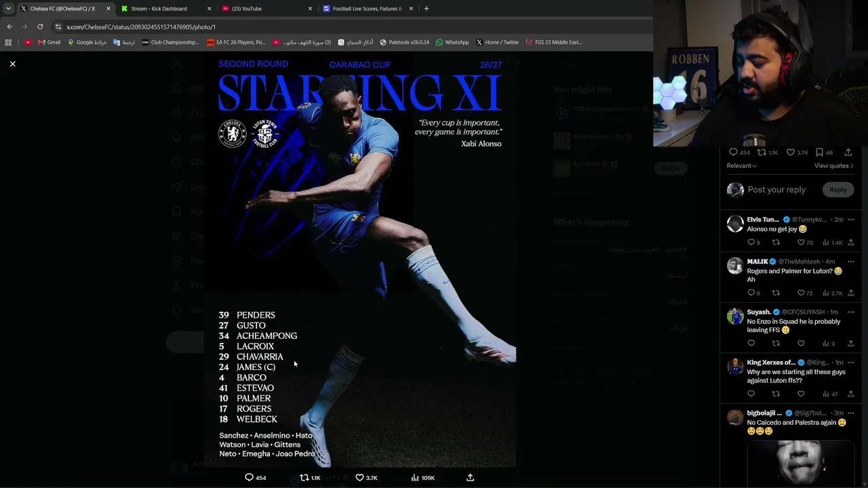This screenshot has width=868, height=488.
Task: Close the Chelsea FC X tab
Action: pyautogui.click(x=108, y=9)
